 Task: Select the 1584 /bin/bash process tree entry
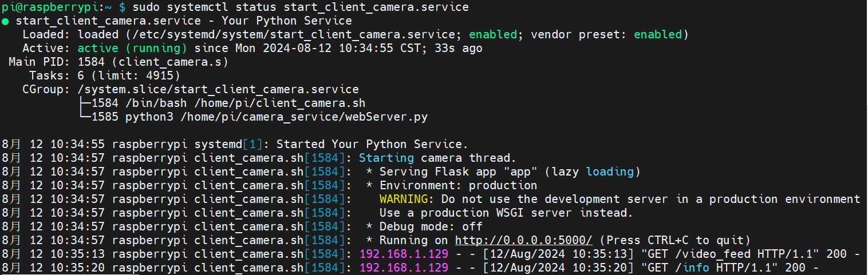click(227, 103)
